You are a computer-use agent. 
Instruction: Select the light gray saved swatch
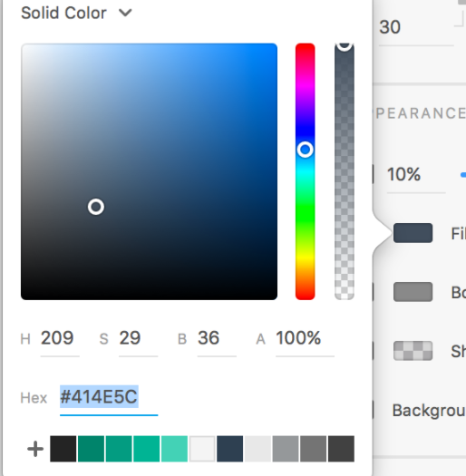click(257, 449)
